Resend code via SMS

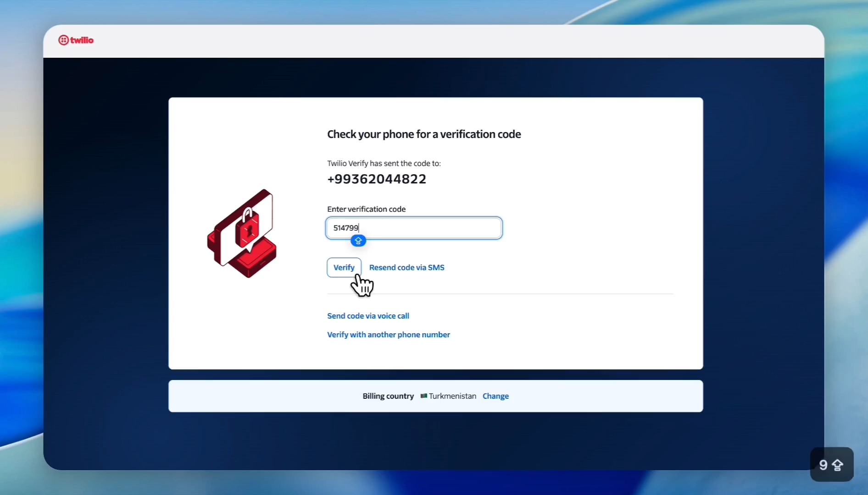point(406,268)
